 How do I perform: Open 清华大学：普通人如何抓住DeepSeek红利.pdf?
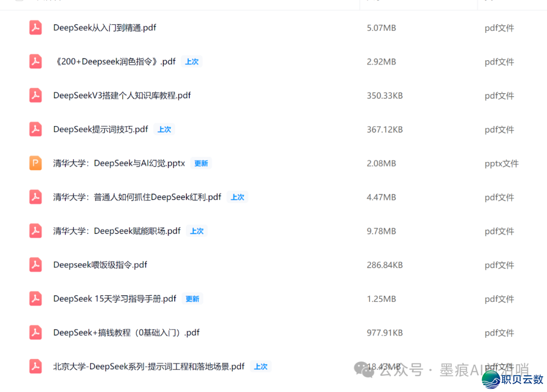(x=137, y=197)
